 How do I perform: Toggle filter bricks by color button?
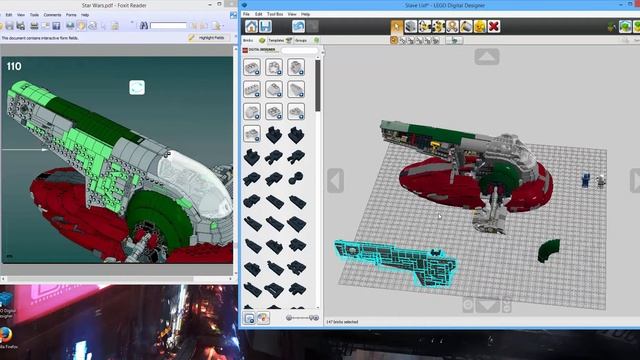click(263, 318)
